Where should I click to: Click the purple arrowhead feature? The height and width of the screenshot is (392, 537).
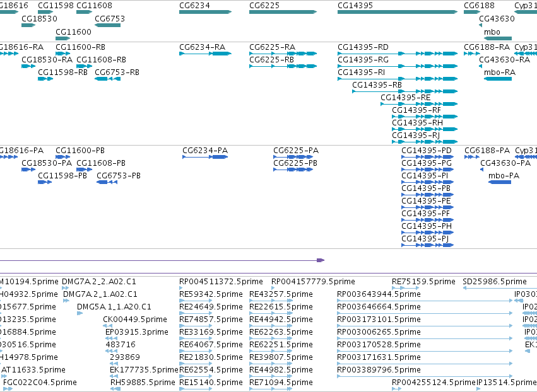(x=321, y=260)
